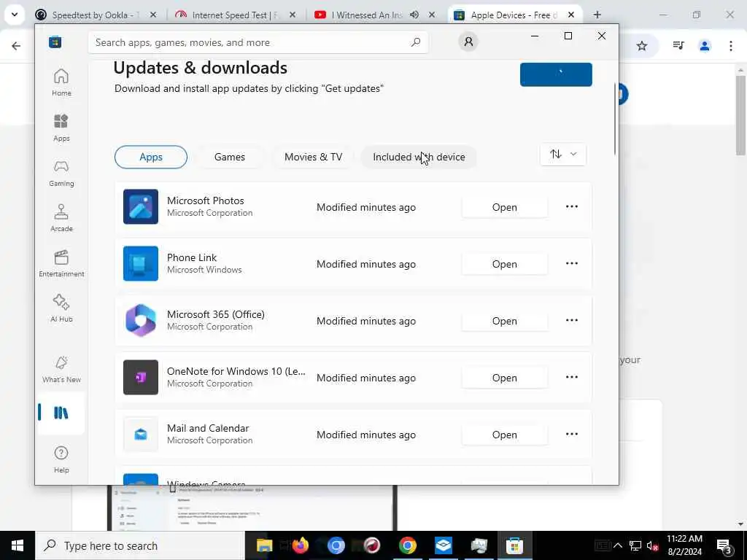Go back using Chrome's back arrow
747x560 pixels.
(16, 46)
